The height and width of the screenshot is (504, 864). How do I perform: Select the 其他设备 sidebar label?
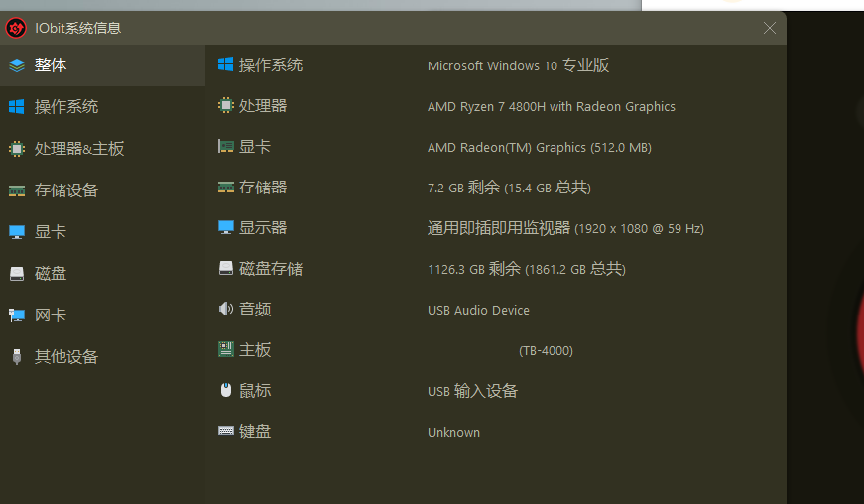coord(66,357)
